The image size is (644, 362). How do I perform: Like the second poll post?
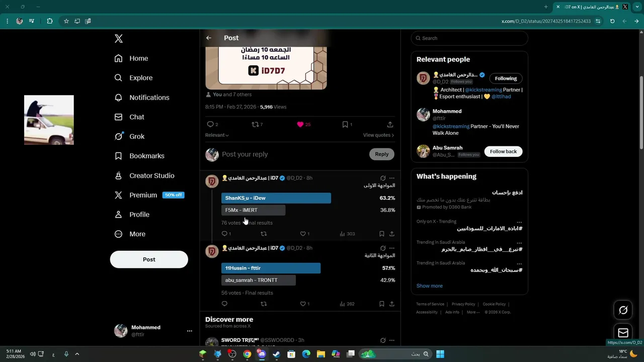(x=305, y=304)
